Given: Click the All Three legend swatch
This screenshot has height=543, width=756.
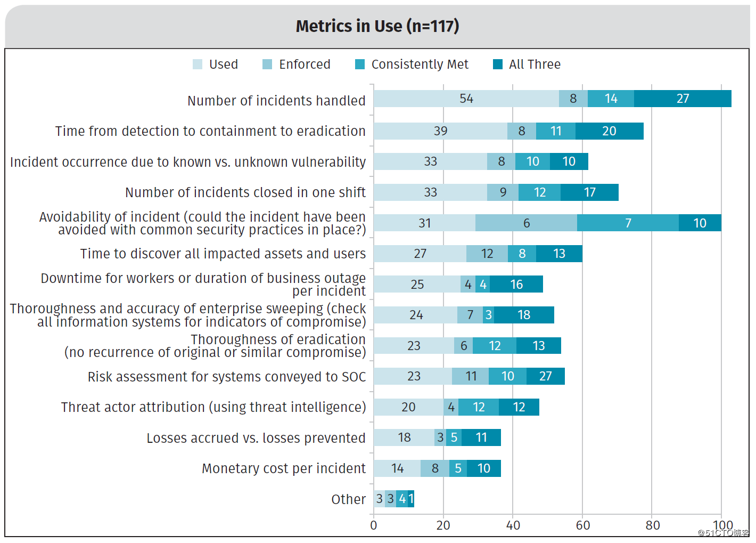Looking at the screenshot, I should click(498, 64).
